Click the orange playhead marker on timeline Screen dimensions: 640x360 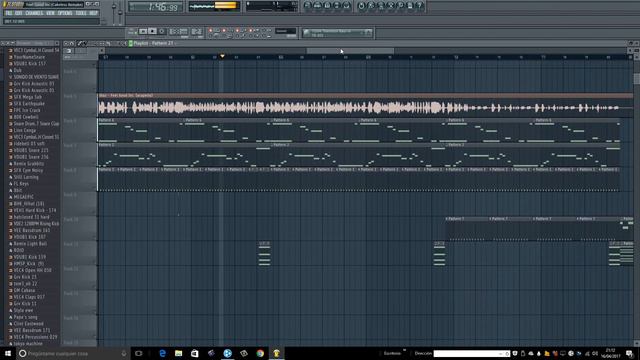click(222, 56)
